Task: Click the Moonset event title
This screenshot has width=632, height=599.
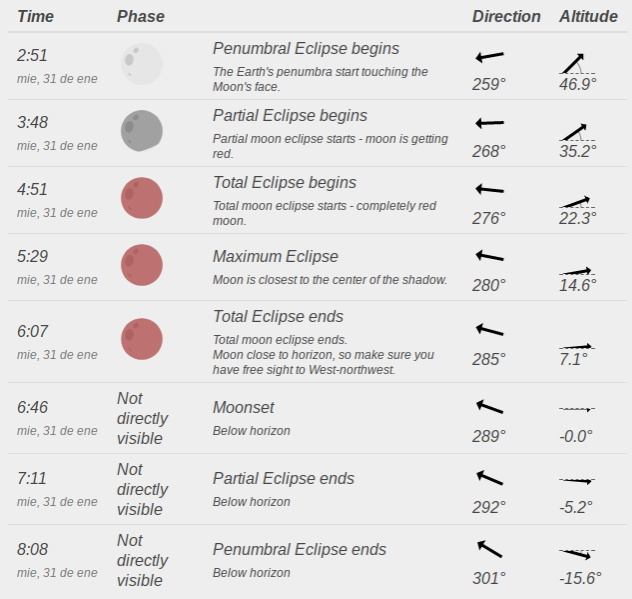Action: (x=244, y=408)
